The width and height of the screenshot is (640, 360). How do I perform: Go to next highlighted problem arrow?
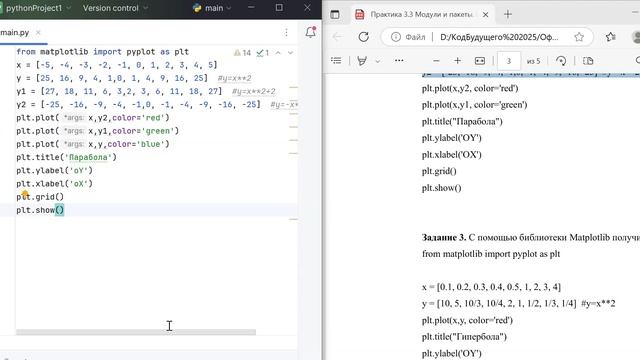[x=291, y=53]
